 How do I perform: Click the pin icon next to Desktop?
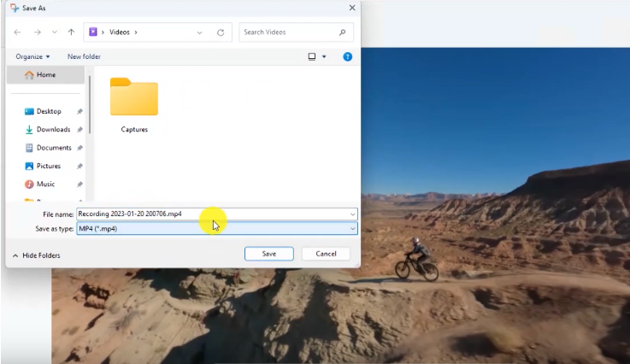click(79, 111)
